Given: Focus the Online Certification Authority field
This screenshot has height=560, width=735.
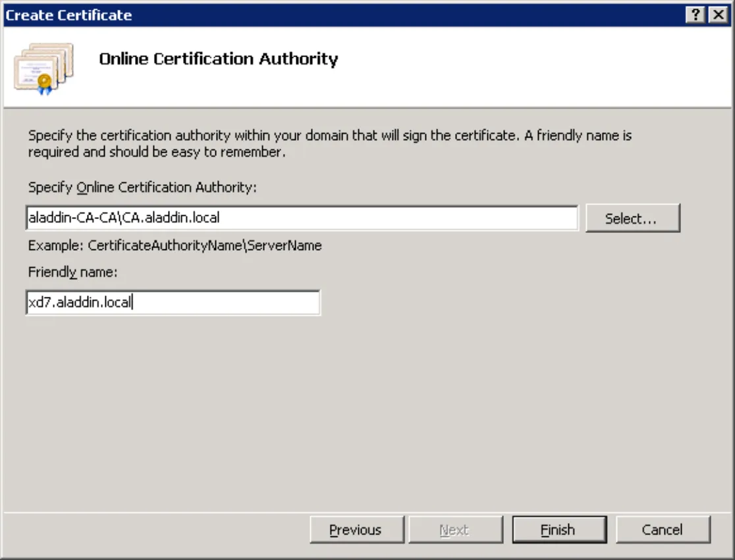Looking at the screenshot, I should click(302, 218).
